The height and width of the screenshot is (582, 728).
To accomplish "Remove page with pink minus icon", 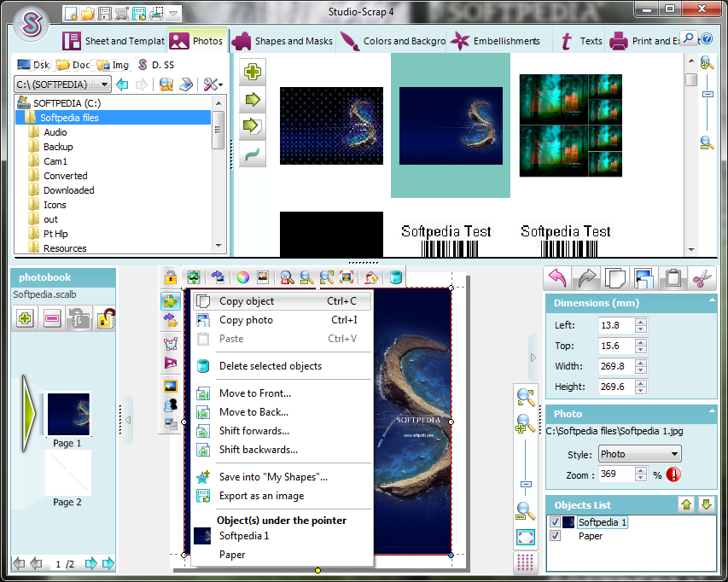I will 52,318.
